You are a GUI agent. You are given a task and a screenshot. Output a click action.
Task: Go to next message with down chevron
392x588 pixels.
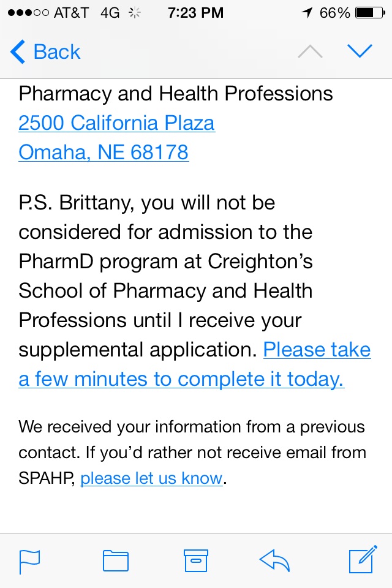tap(360, 51)
